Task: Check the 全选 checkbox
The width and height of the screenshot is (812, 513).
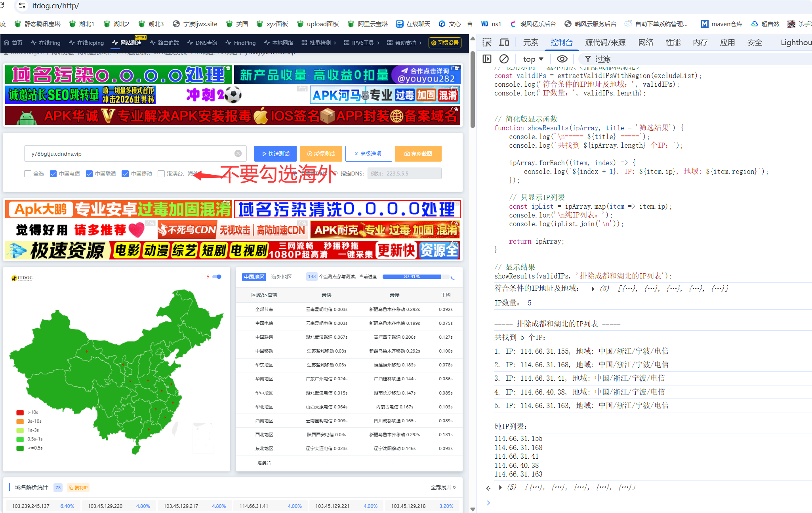Action: pos(28,174)
